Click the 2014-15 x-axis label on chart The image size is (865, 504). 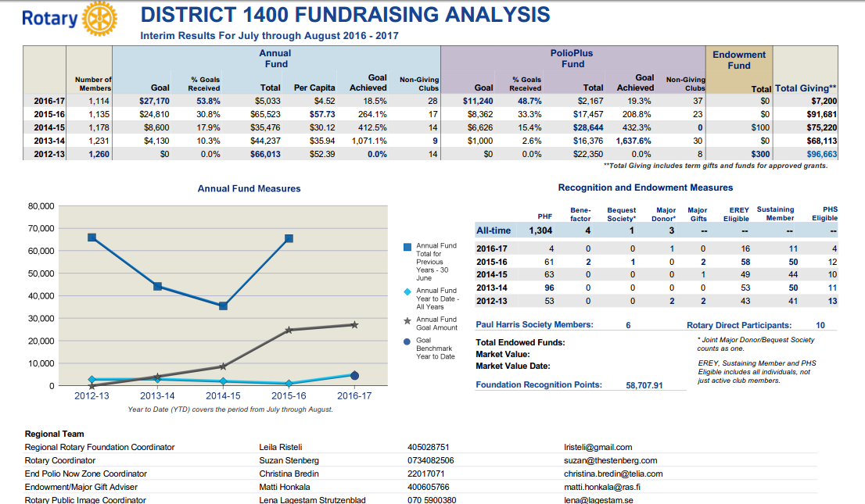pos(224,396)
